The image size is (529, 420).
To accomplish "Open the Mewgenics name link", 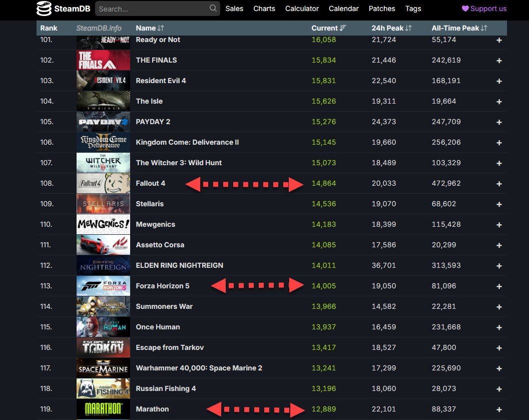I will (x=155, y=224).
